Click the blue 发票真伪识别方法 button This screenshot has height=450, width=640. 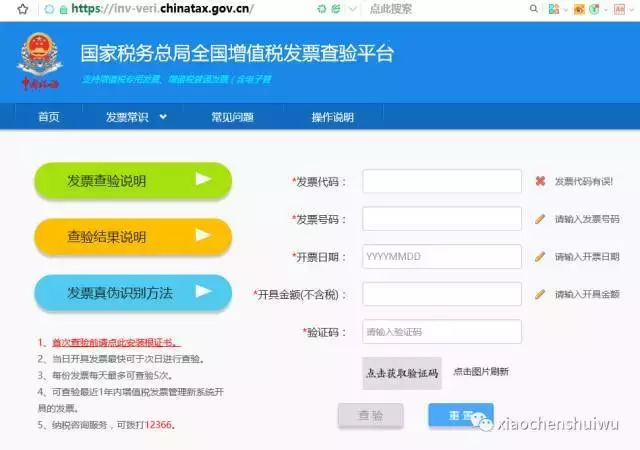[133, 293]
